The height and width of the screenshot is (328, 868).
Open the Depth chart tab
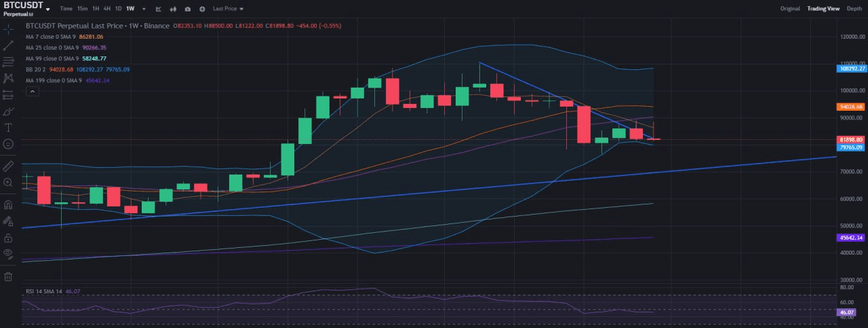(854, 9)
